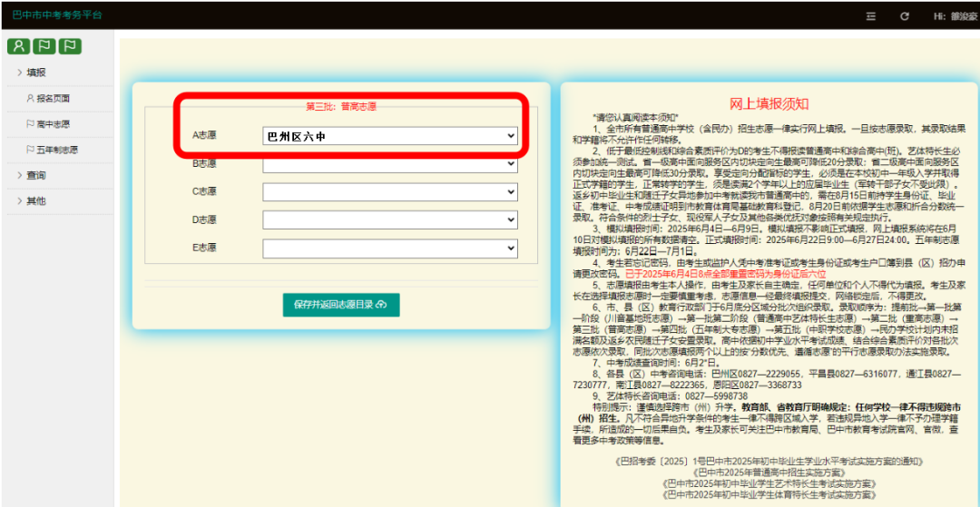Screen dimensions: 980x507
Task: Click the green user profile icon button
Action: click(x=18, y=46)
